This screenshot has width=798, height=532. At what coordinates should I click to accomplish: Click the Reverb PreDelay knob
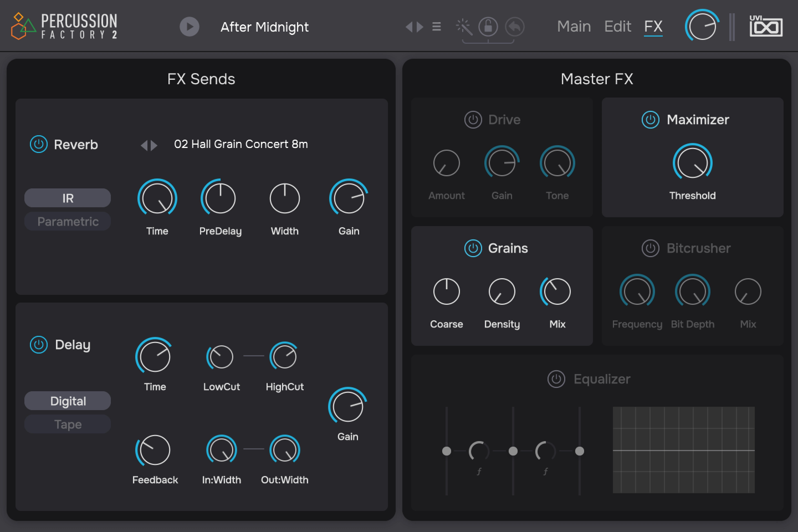coord(220,198)
